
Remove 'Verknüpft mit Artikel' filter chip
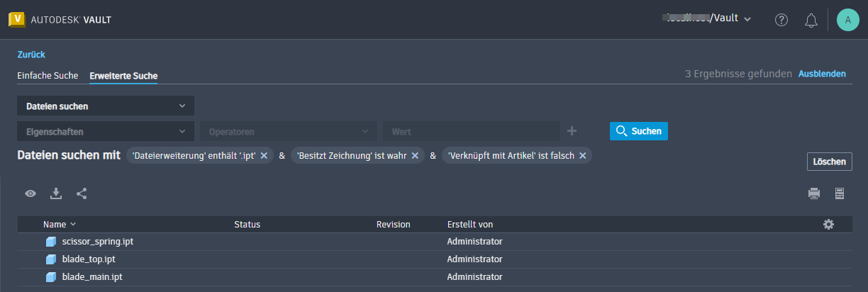pyautogui.click(x=583, y=156)
